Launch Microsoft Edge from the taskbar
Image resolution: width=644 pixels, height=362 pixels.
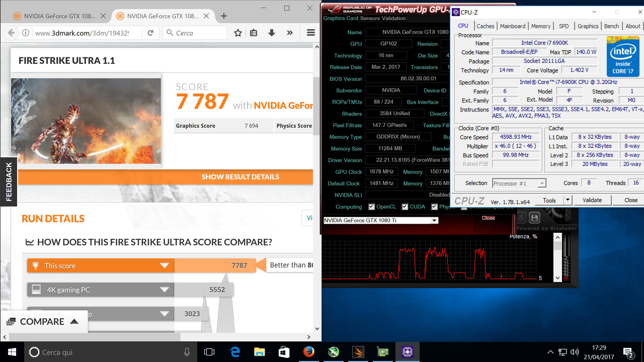click(x=235, y=352)
